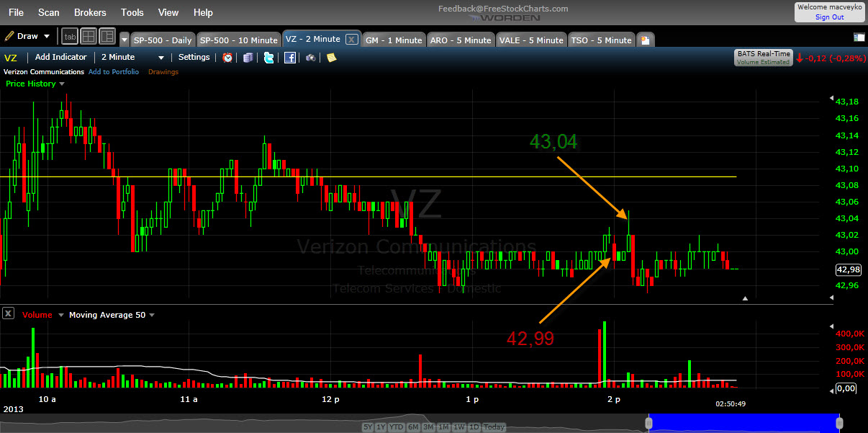868x433 pixels.
Task: Select the 1M time range button
Action: pos(443,427)
